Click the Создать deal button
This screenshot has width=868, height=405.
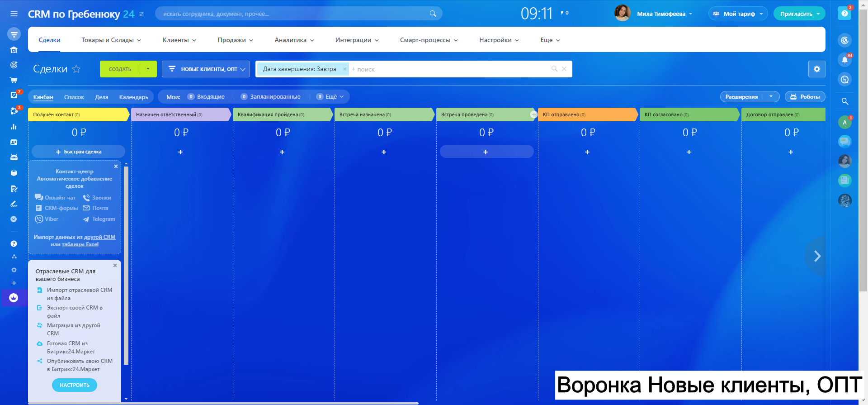120,69
